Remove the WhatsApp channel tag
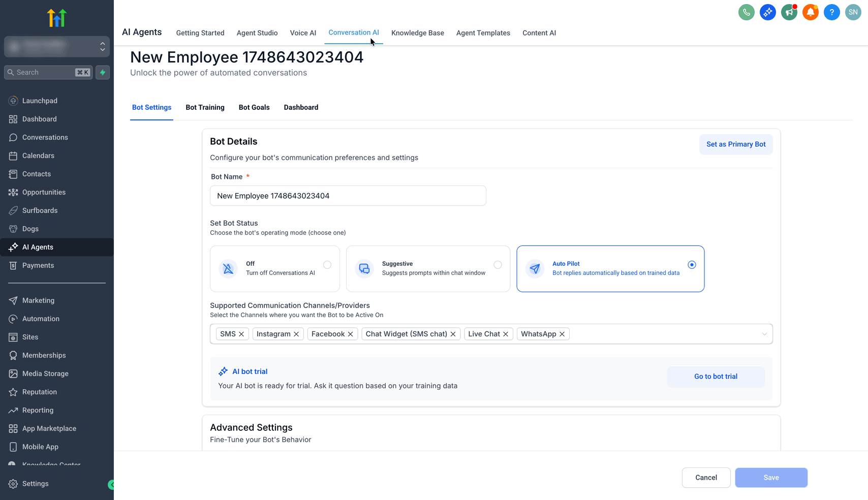 coord(562,334)
